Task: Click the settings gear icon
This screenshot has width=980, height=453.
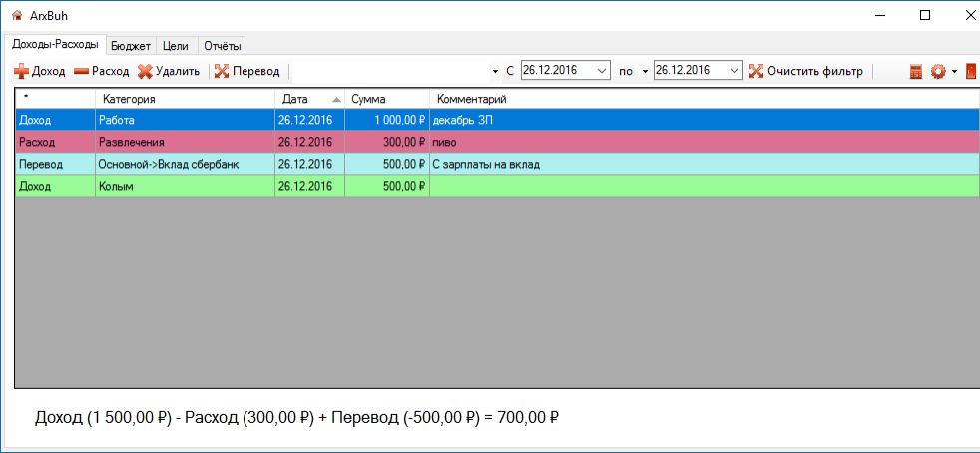Action: (x=937, y=72)
